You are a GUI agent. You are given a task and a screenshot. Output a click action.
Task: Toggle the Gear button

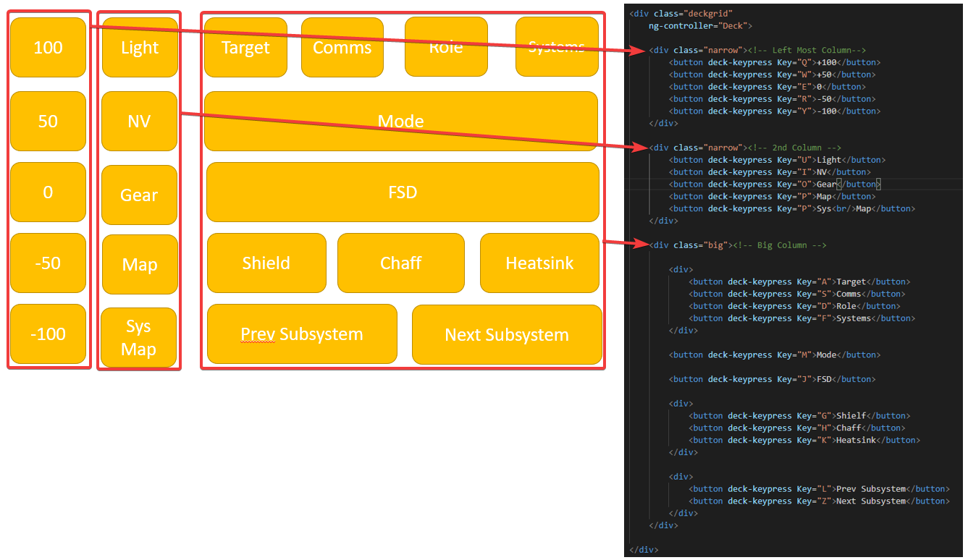[x=140, y=195]
